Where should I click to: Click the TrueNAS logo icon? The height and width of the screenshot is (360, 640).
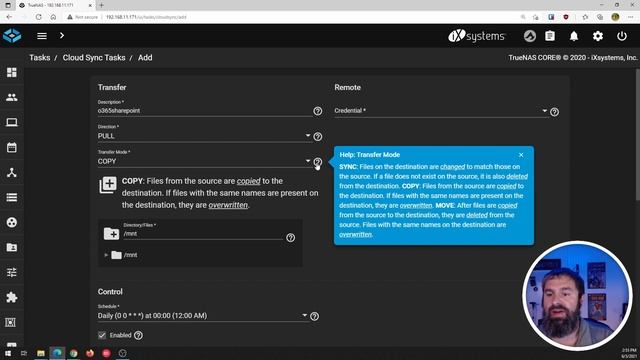(x=12, y=36)
